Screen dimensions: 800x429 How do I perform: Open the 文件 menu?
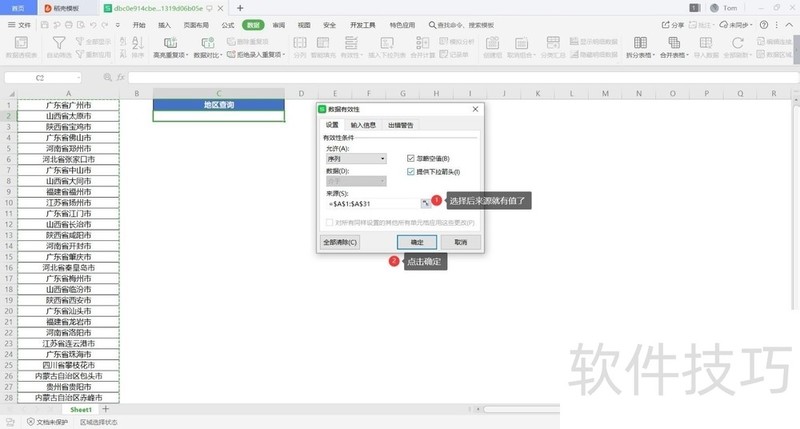click(x=19, y=24)
